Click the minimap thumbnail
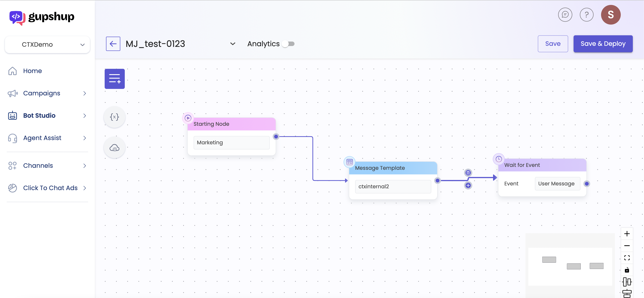The width and height of the screenshot is (644, 298). (x=570, y=266)
